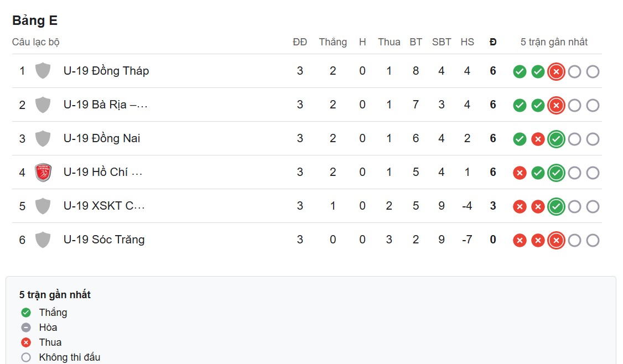Viewport: 623px width, 364px height.
Task: Click U-19 Hồ Chí Minh club logo
Action: tap(43, 173)
